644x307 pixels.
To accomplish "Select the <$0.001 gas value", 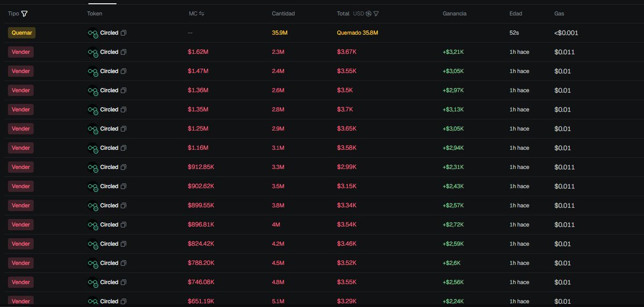I will [x=566, y=33].
